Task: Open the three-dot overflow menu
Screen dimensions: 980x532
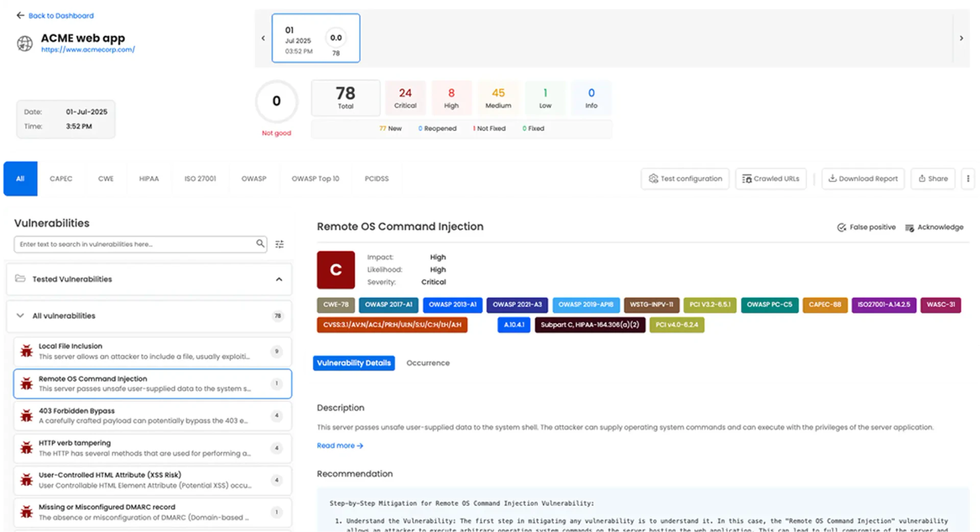Action: pyautogui.click(x=968, y=179)
